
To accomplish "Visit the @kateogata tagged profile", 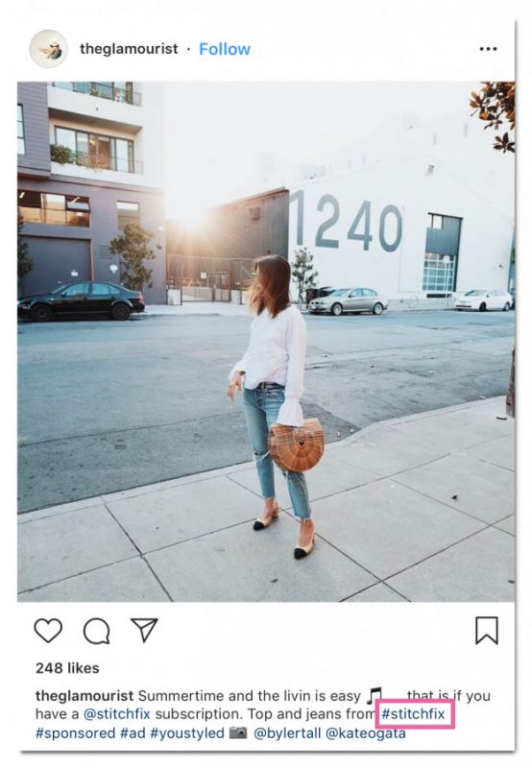I will coord(366,733).
